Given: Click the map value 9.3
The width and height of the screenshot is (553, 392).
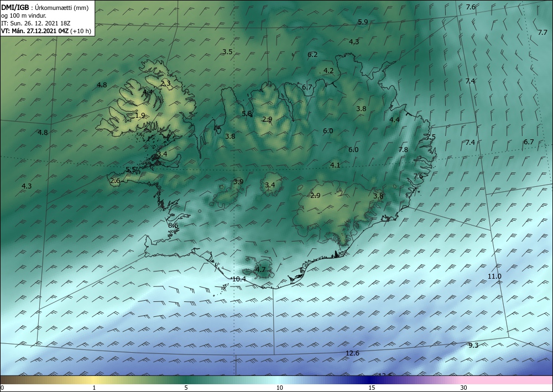Looking at the screenshot, I should pyautogui.click(x=473, y=346).
